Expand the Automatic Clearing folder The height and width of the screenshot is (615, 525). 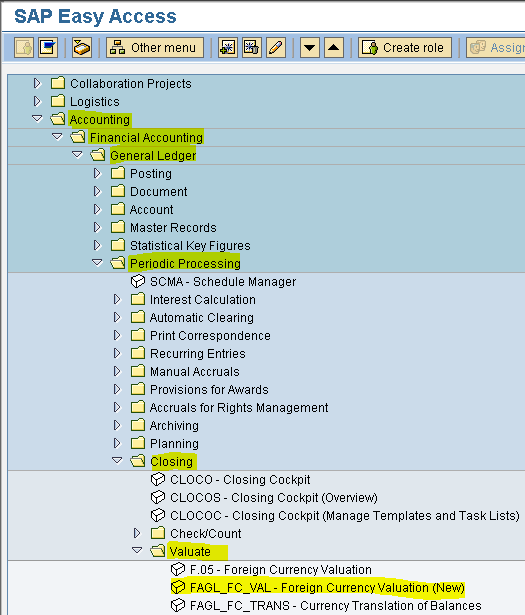(117, 317)
